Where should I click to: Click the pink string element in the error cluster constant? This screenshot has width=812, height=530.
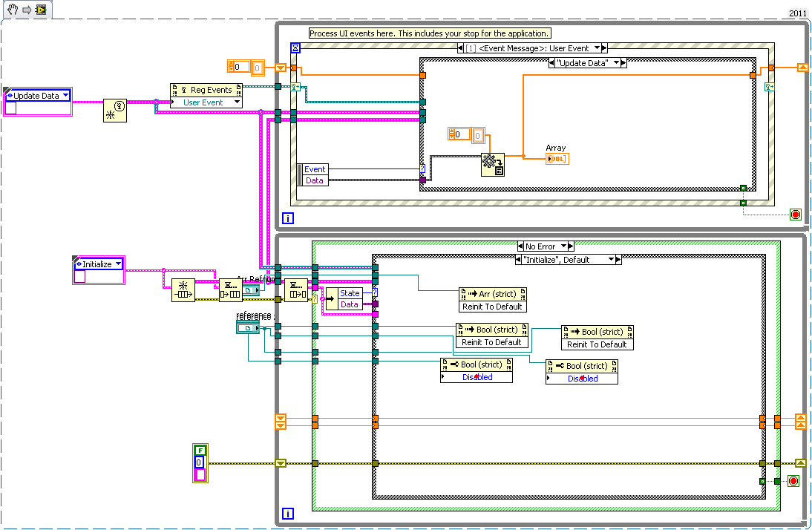click(x=200, y=475)
